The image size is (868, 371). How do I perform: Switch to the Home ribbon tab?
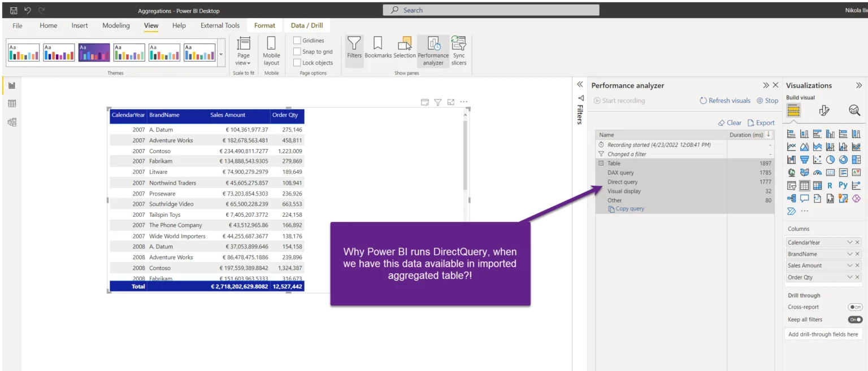pos(49,25)
